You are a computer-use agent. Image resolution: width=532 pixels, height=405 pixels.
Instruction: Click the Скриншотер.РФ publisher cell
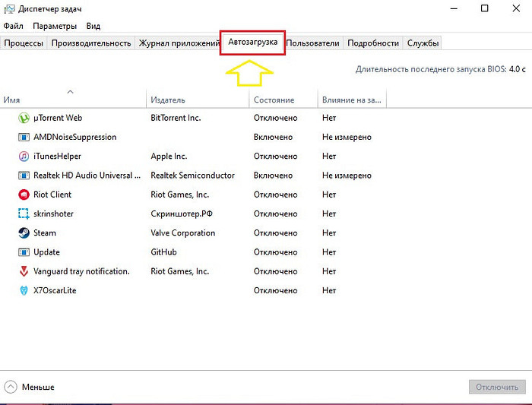pos(182,214)
